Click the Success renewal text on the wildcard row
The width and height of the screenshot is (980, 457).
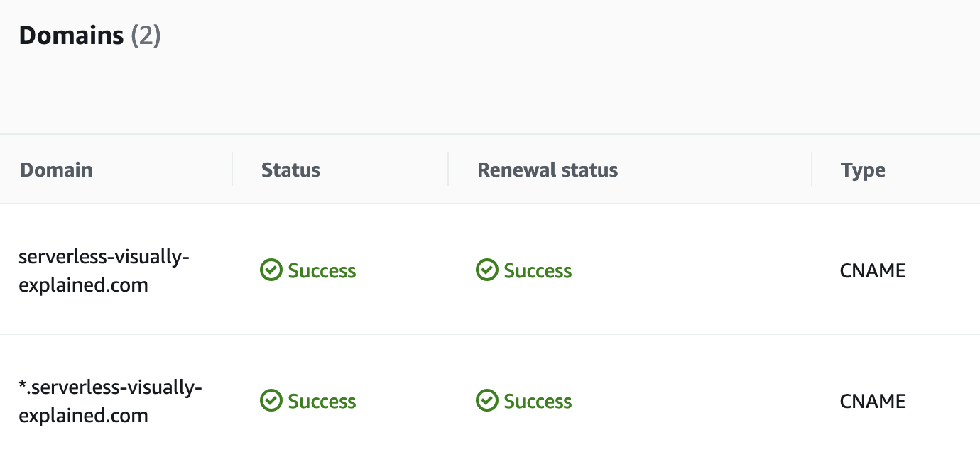(x=538, y=401)
